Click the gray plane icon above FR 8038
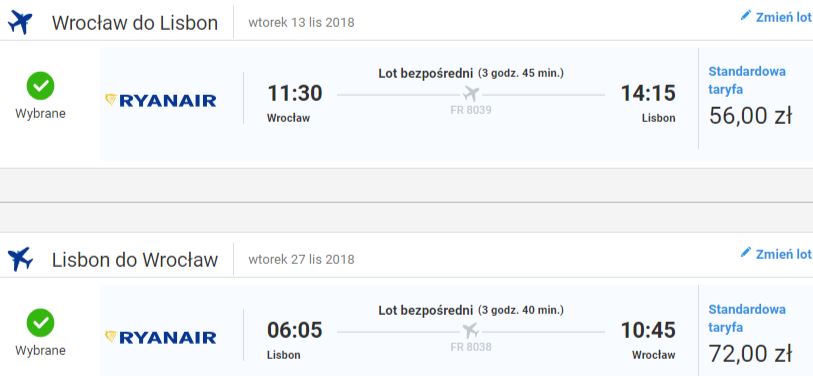Viewport: 813px width, 376px height. tap(471, 330)
